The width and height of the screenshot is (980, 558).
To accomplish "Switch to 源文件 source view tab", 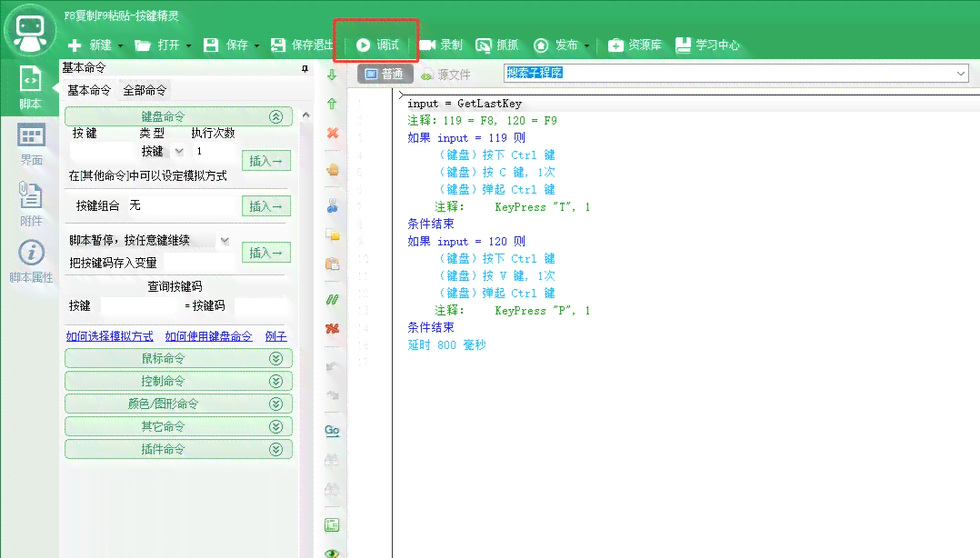I will tap(445, 75).
